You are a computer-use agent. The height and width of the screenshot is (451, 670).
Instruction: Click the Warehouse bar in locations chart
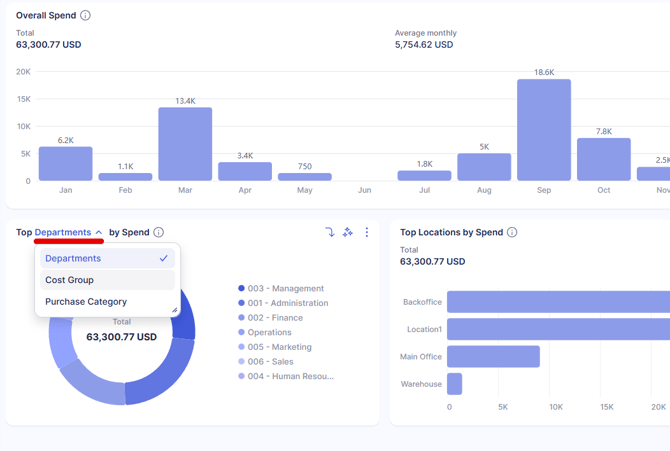455,383
